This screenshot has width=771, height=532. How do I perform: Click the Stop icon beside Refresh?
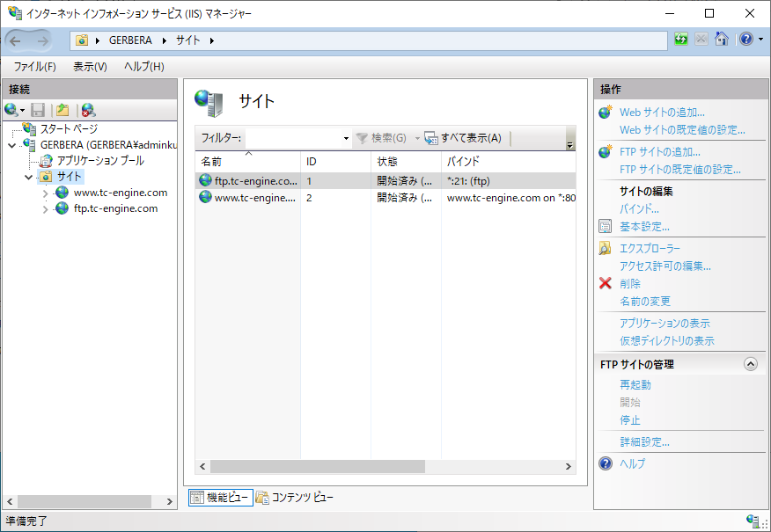(701, 40)
